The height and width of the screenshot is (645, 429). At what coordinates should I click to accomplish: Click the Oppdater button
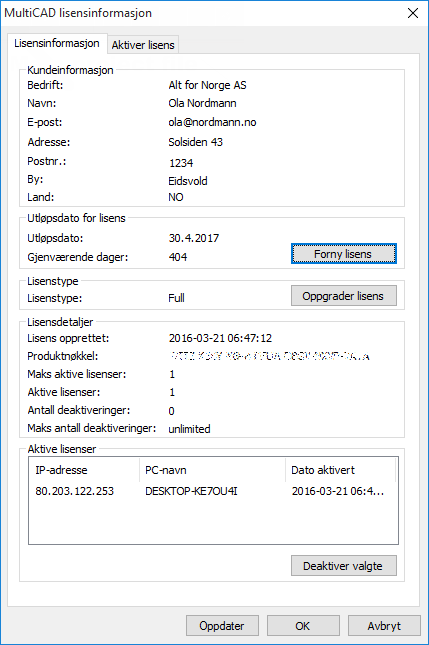point(222,626)
